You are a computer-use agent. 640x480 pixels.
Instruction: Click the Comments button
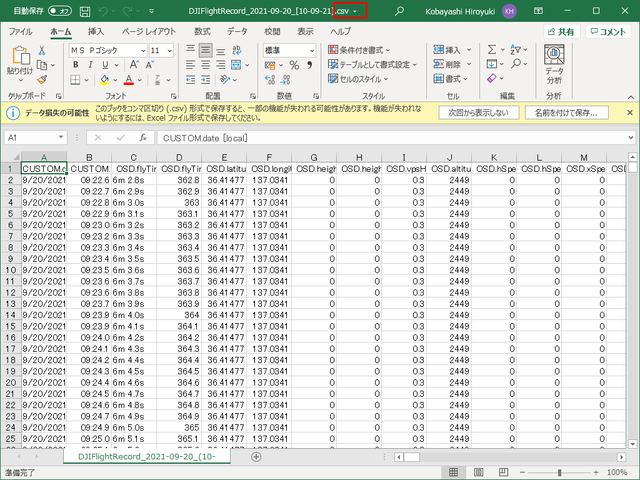[x=608, y=32]
